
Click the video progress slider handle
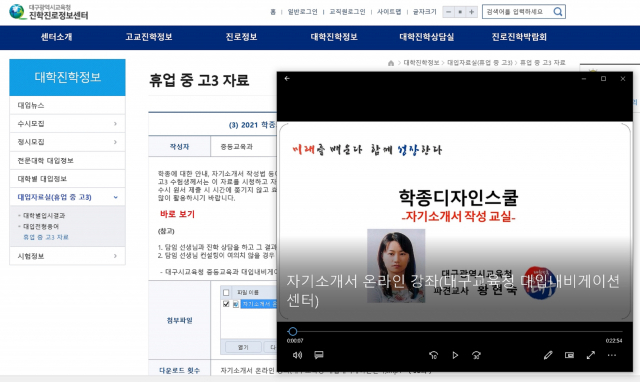pyautogui.click(x=292, y=331)
